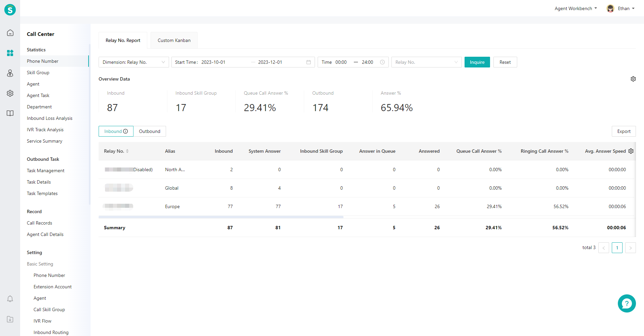Viewport: 644px width, 336px height.
Task: Open the book knowledge base icon in the left rail
Action: [x=10, y=113]
